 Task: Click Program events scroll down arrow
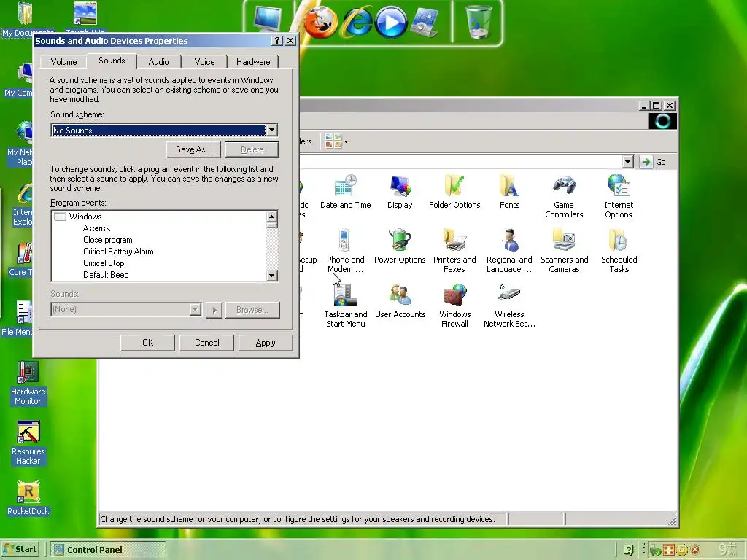[271, 275]
